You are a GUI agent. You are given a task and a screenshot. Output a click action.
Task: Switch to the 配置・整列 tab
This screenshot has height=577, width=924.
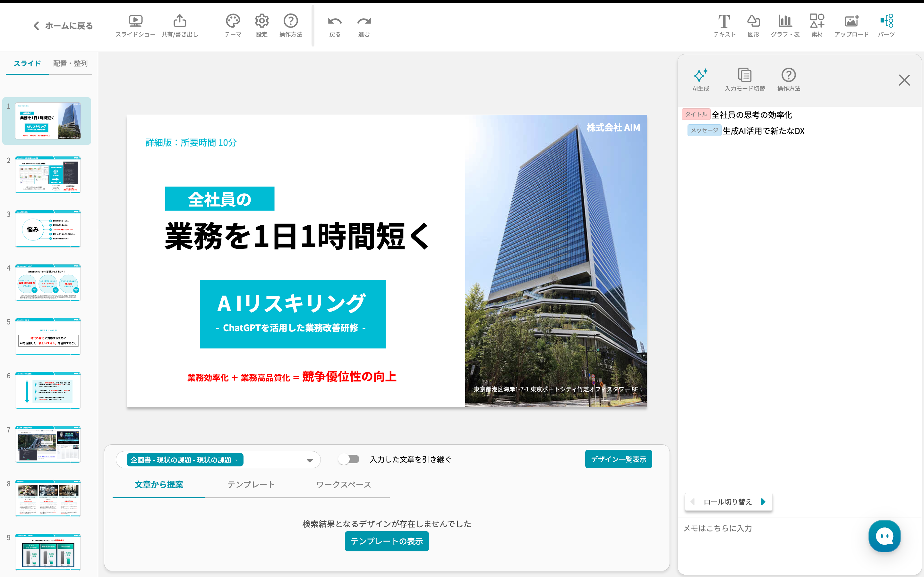(70, 63)
